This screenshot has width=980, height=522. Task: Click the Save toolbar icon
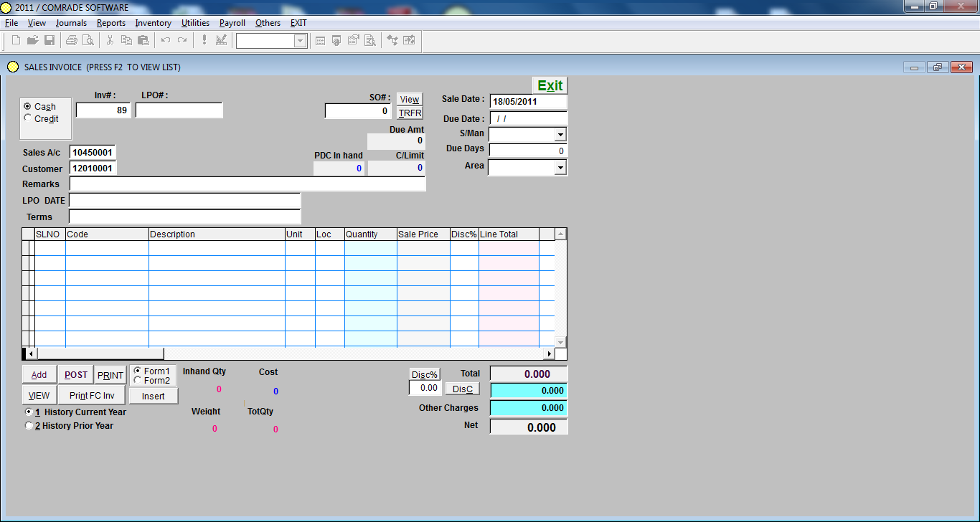(x=49, y=40)
